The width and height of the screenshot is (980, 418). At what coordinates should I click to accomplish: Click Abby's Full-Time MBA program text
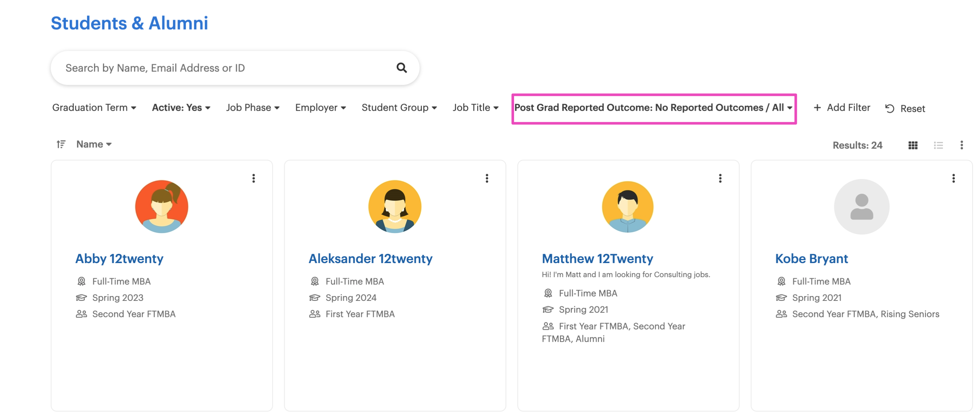(121, 281)
